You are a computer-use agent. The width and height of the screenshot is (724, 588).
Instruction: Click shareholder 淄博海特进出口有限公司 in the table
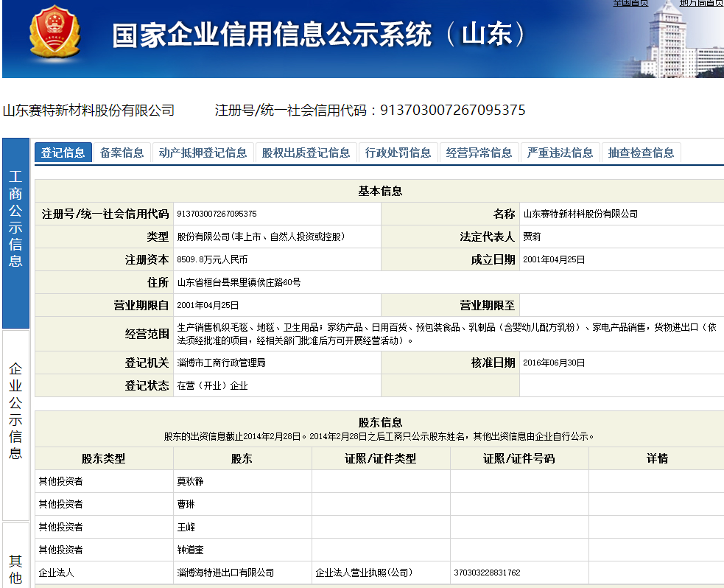point(225,573)
